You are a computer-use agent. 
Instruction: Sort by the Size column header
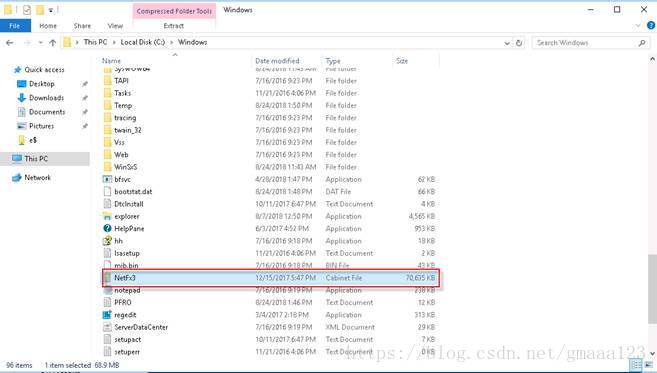(402, 61)
